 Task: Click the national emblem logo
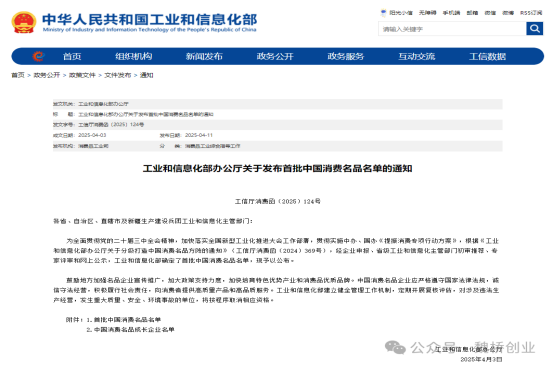24,22
